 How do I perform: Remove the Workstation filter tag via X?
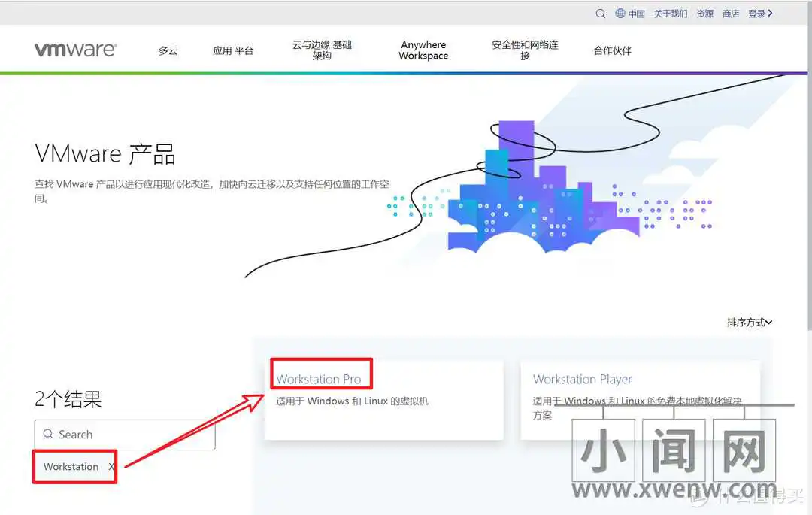pos(111,466)
